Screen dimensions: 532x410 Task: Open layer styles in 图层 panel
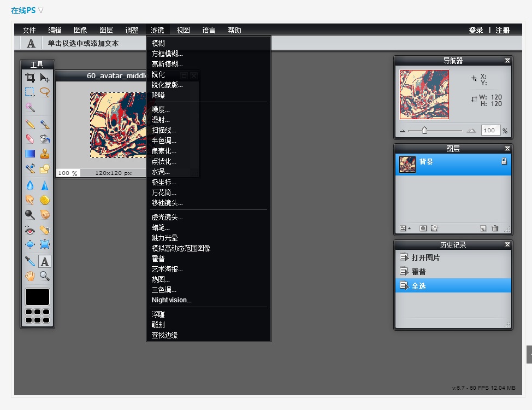pyautogui.click(x=434, y=229)
